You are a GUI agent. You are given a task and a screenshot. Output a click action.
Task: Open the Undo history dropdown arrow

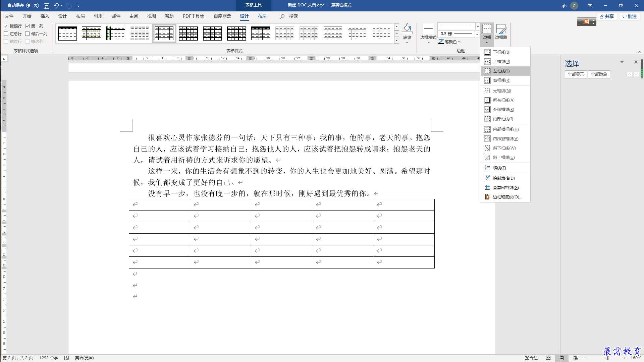pos(62,6)
